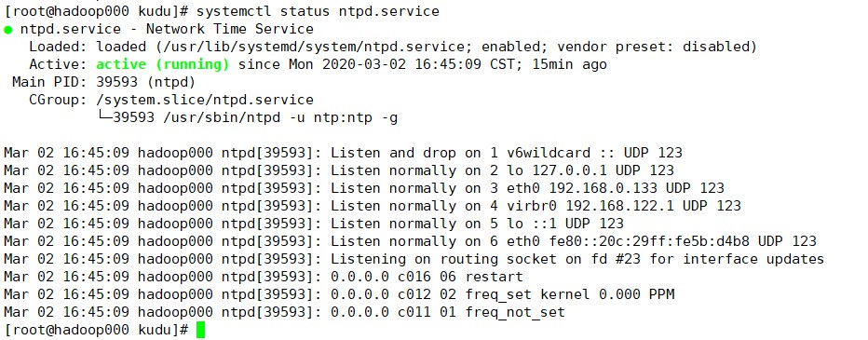The height and width of the screenshot is (340, 868).
Task: Click the green status dot beside ntpd.service
Action: coord(7,30)
